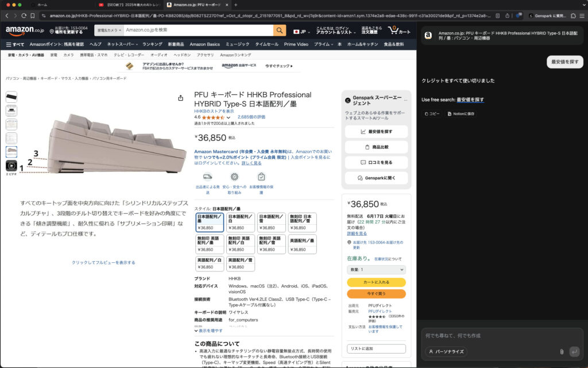The height and width of the screenshot is (368, 588).
Task: Select the 日本語配列/雪 style option
Action: 271,222
